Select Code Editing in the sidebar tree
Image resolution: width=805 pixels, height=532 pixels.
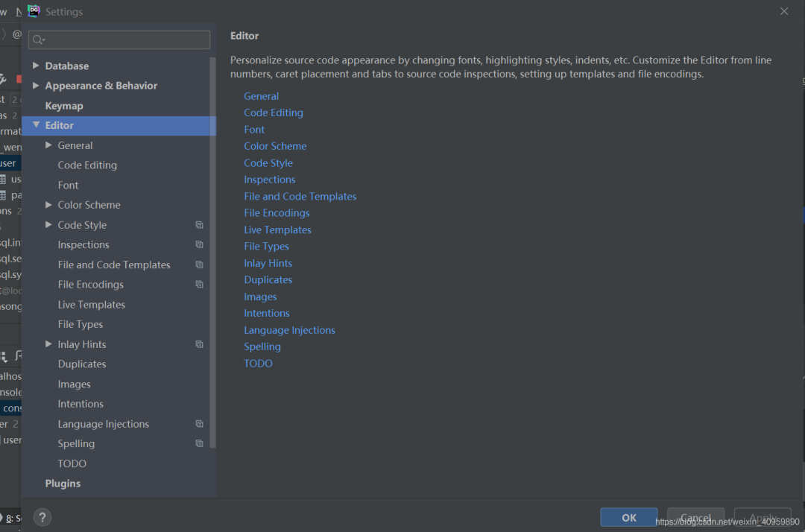[87, 165]
